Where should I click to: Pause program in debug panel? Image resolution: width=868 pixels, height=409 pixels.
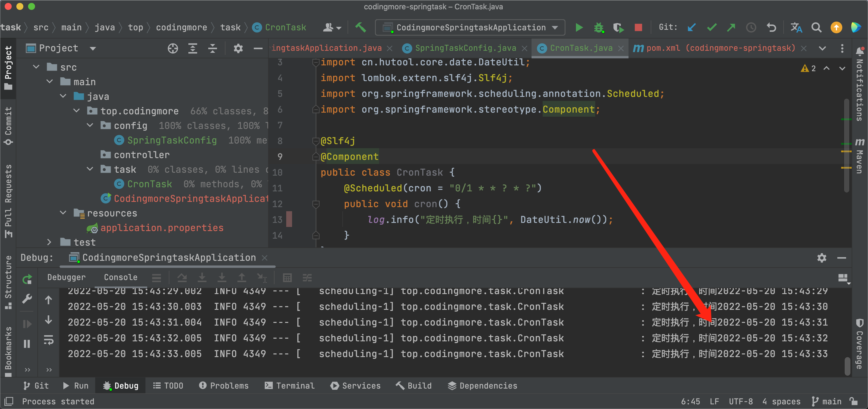(27, 344)
